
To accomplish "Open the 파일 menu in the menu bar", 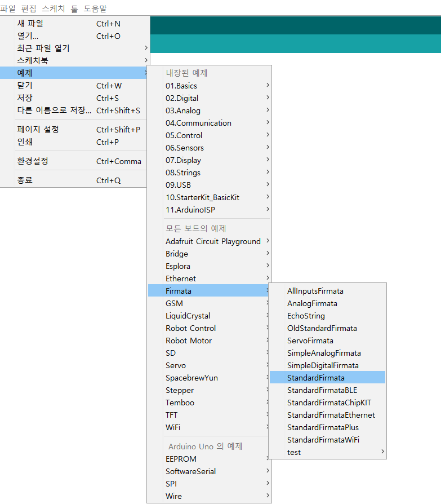I will pyautogui.click(x=8, y=8).
